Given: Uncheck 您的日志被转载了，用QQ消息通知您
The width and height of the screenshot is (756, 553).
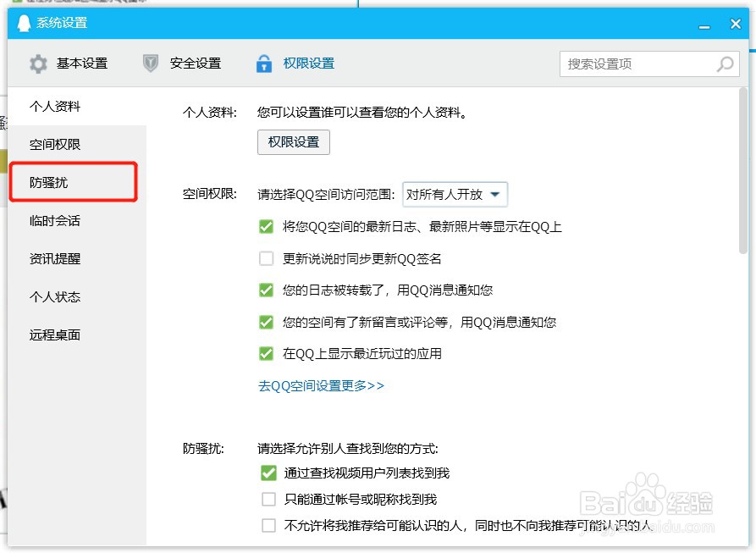Looking at the screenshot, I should (x=266, y=290).
